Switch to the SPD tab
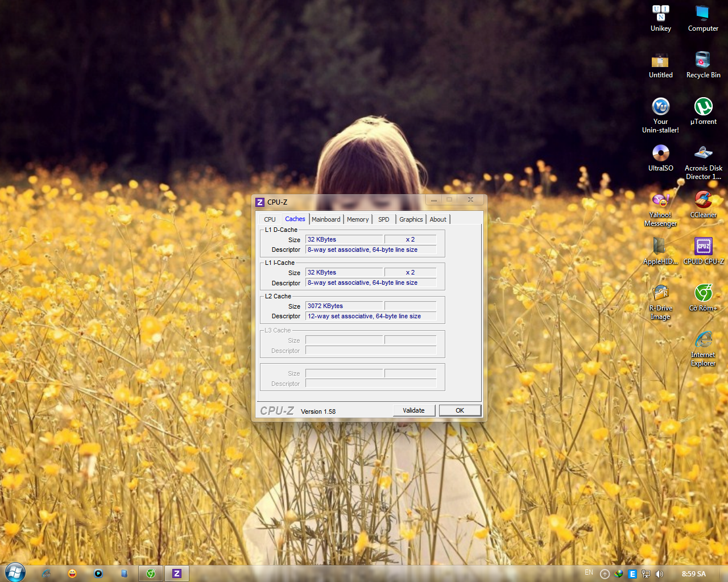Image resolution: width=728 pixels, height=582 pixels. point(384,219)
